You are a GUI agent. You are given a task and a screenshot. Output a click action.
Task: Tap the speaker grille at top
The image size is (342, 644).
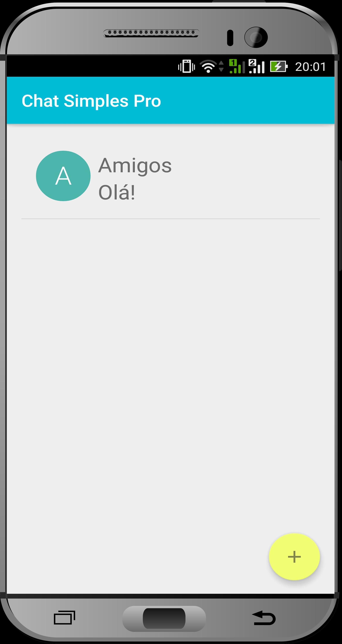[151, 33]
